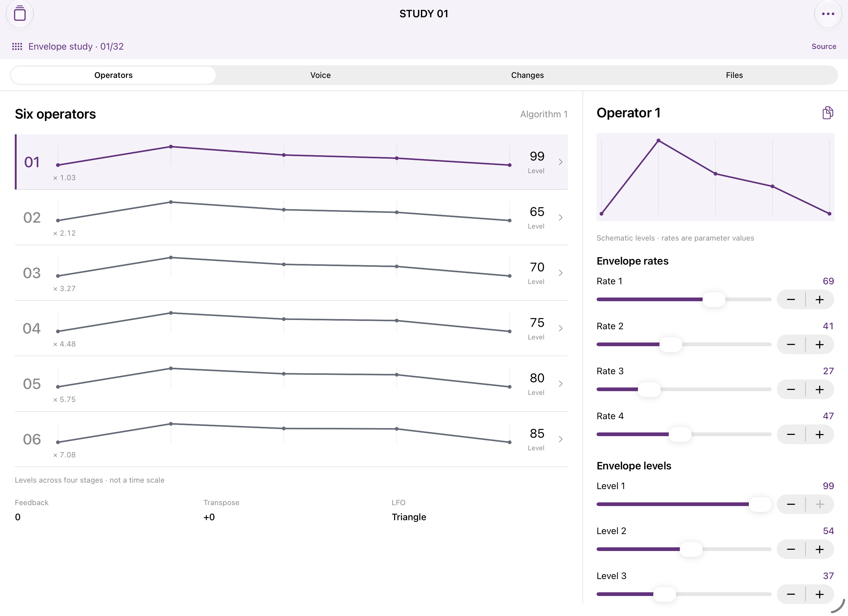Select operator 02 envelope graph

[x=284, y=212]
